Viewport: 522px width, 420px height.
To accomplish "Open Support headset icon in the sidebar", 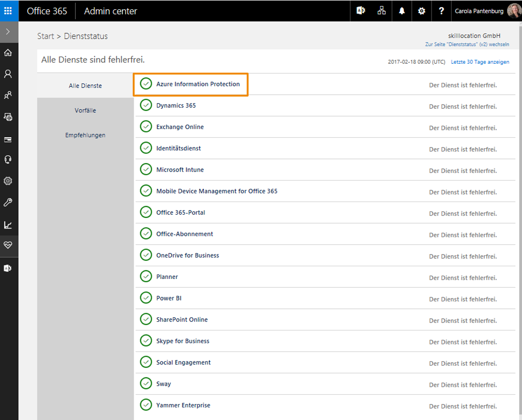I will click(8, 160).
